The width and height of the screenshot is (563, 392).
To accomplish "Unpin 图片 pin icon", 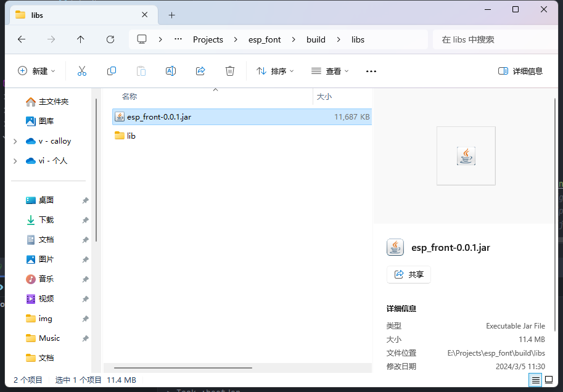I will 85,259.
